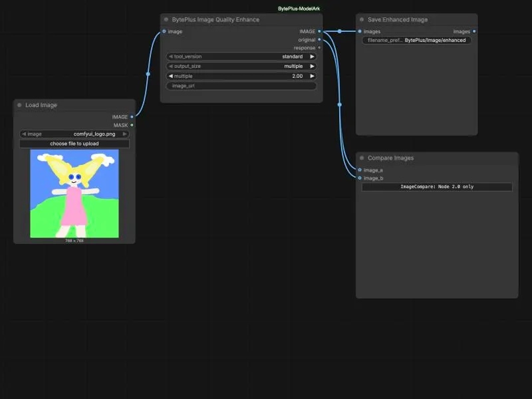Click the multiple 2.00 value slider
This screenshot has width=532, height=399.
(x=241, y=76)
